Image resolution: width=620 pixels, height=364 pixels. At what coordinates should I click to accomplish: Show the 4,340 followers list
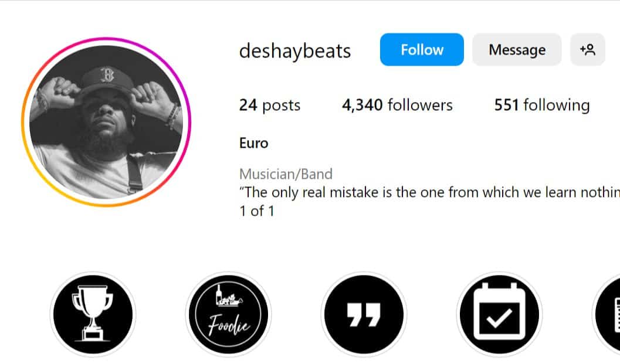click(x=397, y=105)
